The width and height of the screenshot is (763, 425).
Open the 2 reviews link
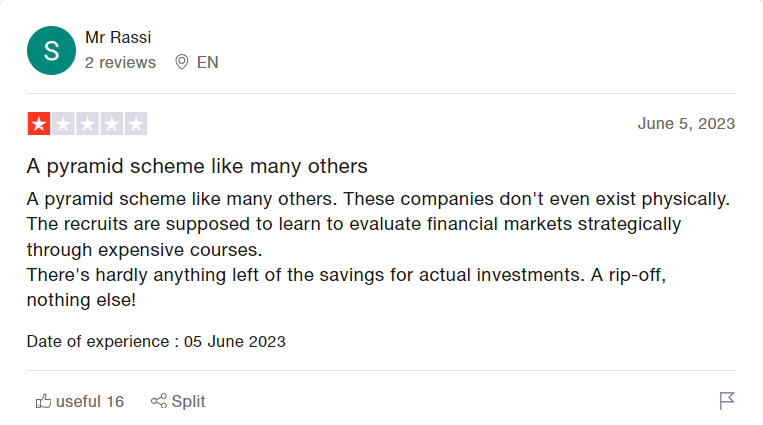pyautogui.click(x=121, y=62)
